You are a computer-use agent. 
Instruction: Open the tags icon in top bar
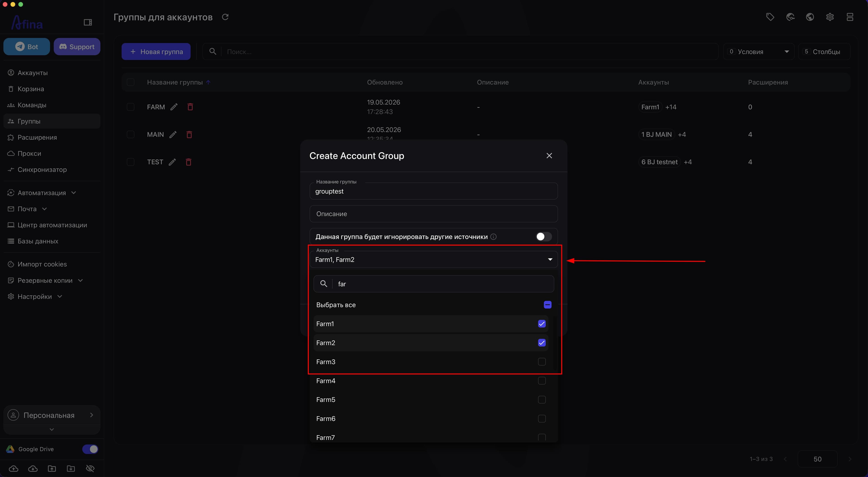pyautogui.click(x=770, y=17)
